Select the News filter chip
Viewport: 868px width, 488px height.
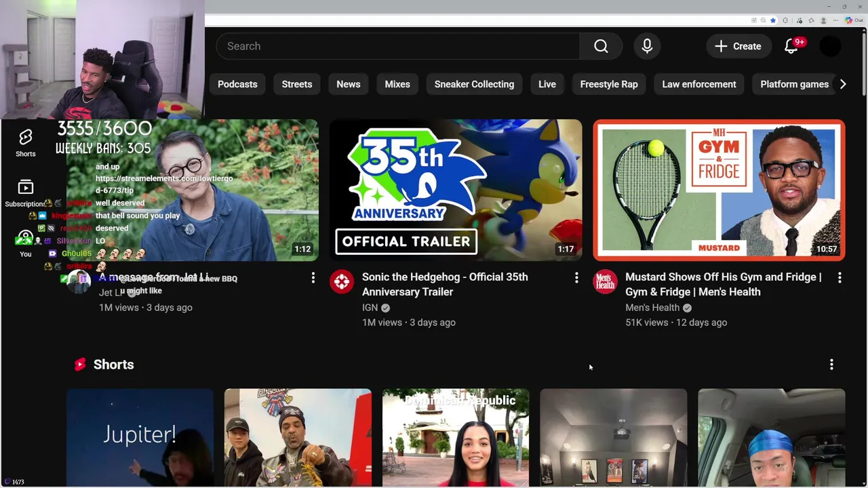349,84
